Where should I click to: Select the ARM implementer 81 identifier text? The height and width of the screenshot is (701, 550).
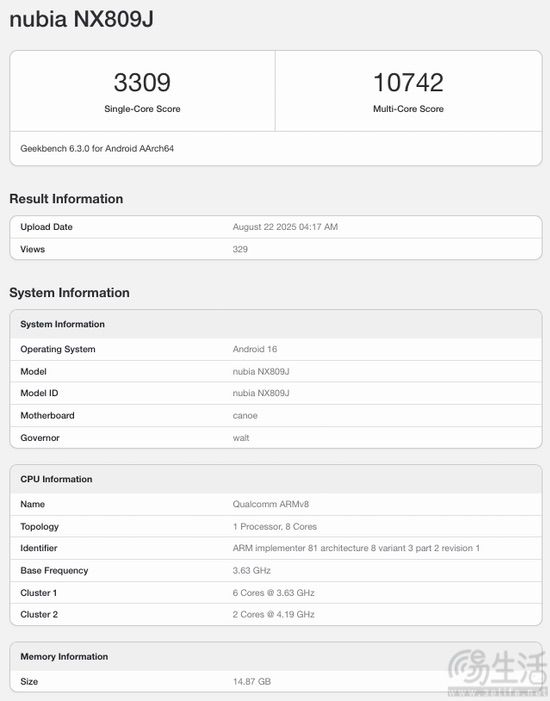point(356,548)
